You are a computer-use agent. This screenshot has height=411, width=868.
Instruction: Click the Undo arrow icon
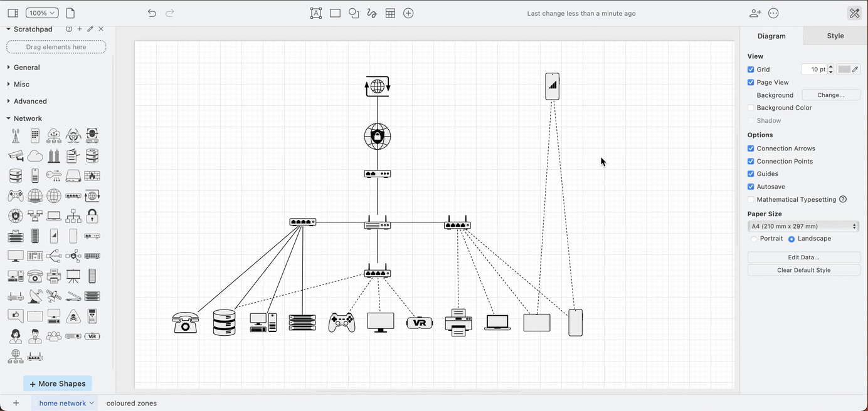point(151,13)
